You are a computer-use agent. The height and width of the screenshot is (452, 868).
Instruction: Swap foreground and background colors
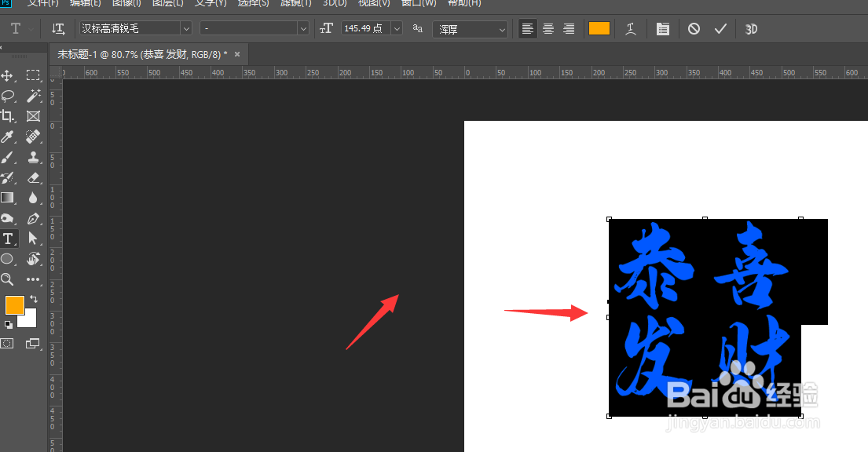34,299
